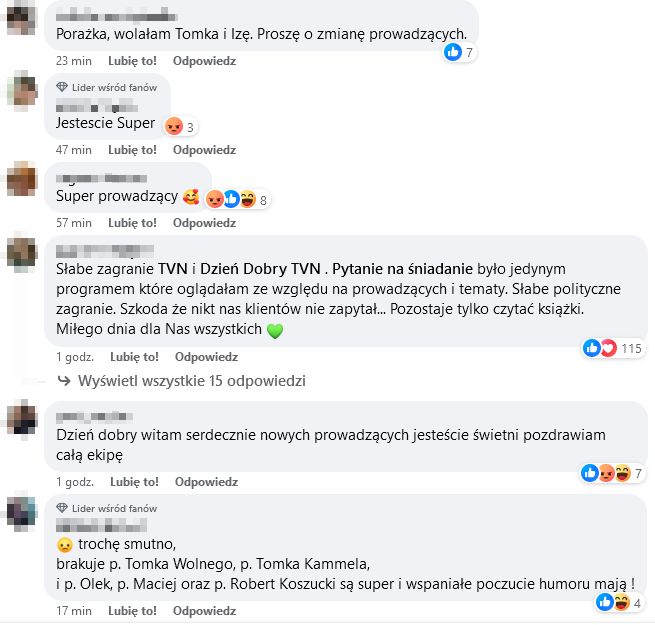Open avatar of 'Super prowadzący' commenter
The height and width of the screenshot is (625, 655).
tap(22, 182)
